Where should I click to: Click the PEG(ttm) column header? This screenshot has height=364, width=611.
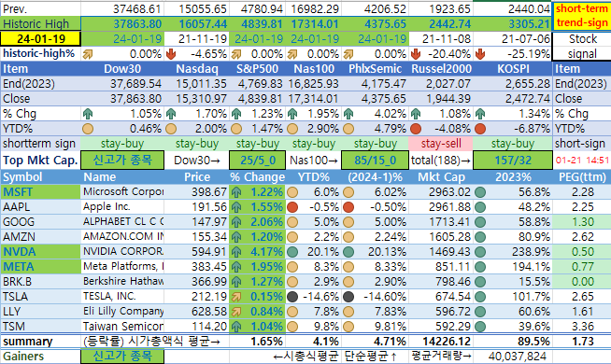pyautogui.click(x=582, y=177)
